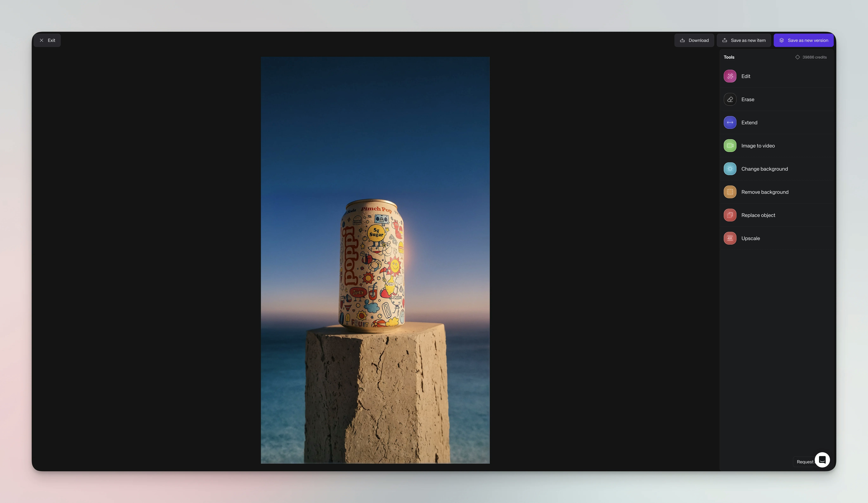Open the Replace object tool
This screenshot has height=503, width=868.
(758, 215)
